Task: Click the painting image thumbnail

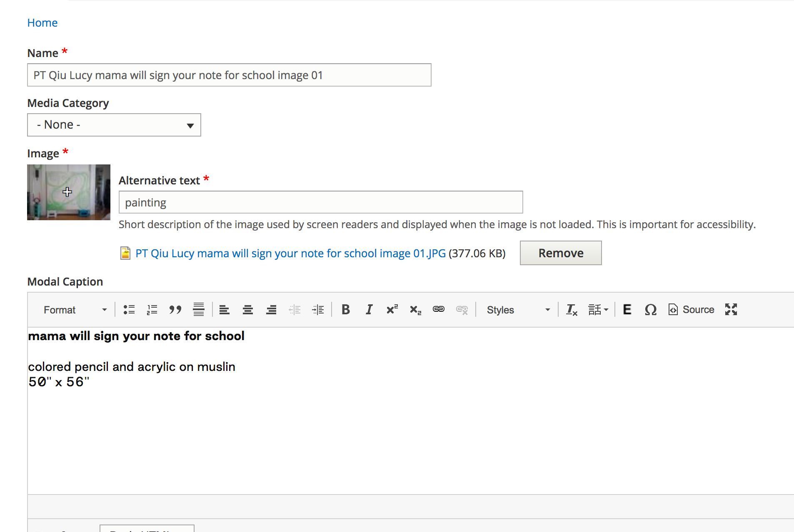Action: (x=69, y=192)
